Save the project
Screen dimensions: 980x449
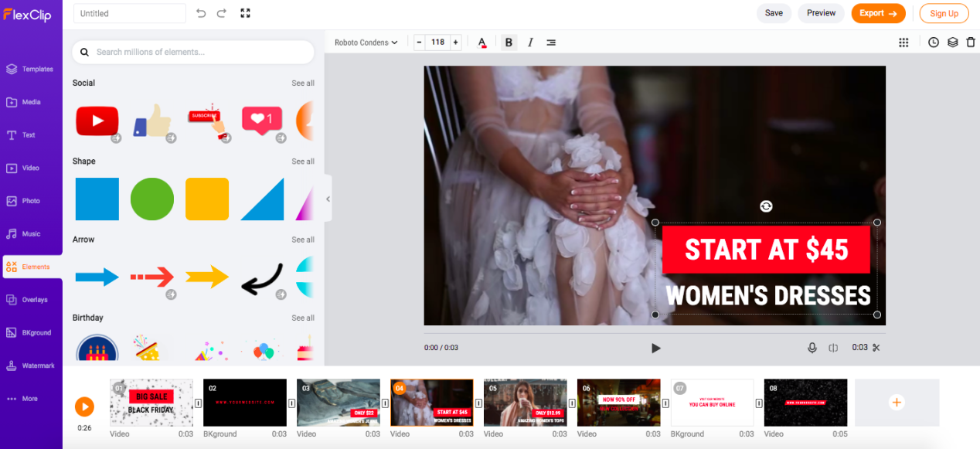tap(774, 13)
